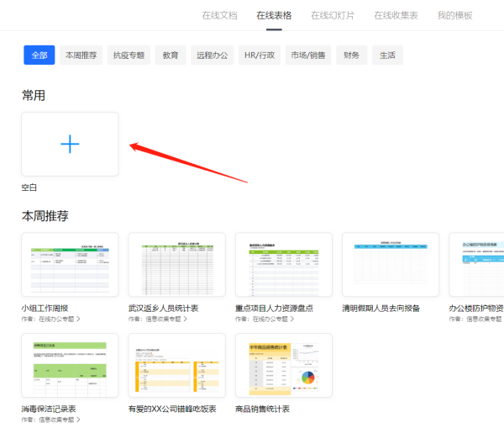Open the 武汉返乡人员统计表 template preview
The height and width of the screenshot is (433, 504).
tap(176, 264)
